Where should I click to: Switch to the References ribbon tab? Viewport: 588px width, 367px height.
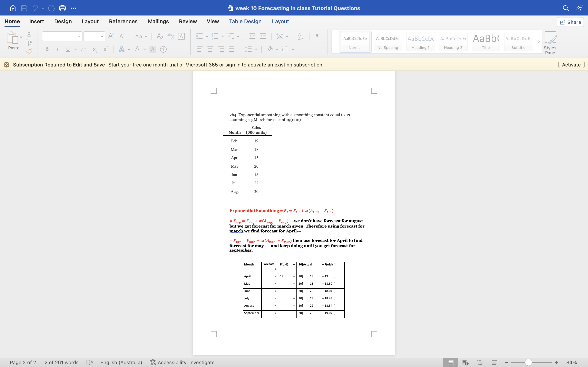123,21
